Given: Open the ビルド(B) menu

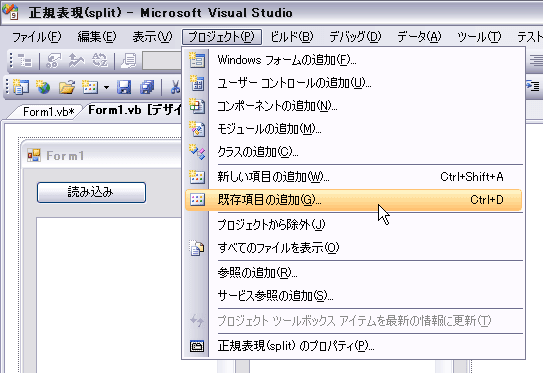Looking at the screenshot, I should click(292, 37).
